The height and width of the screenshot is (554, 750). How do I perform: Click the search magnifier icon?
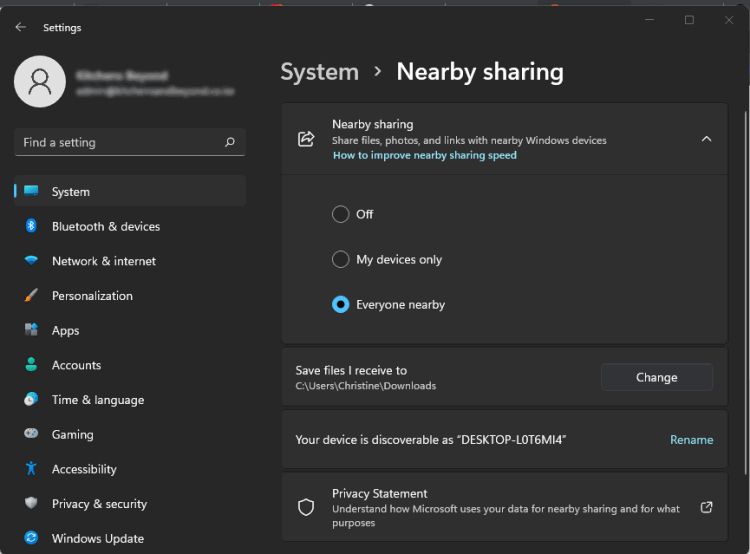[230, 142]
